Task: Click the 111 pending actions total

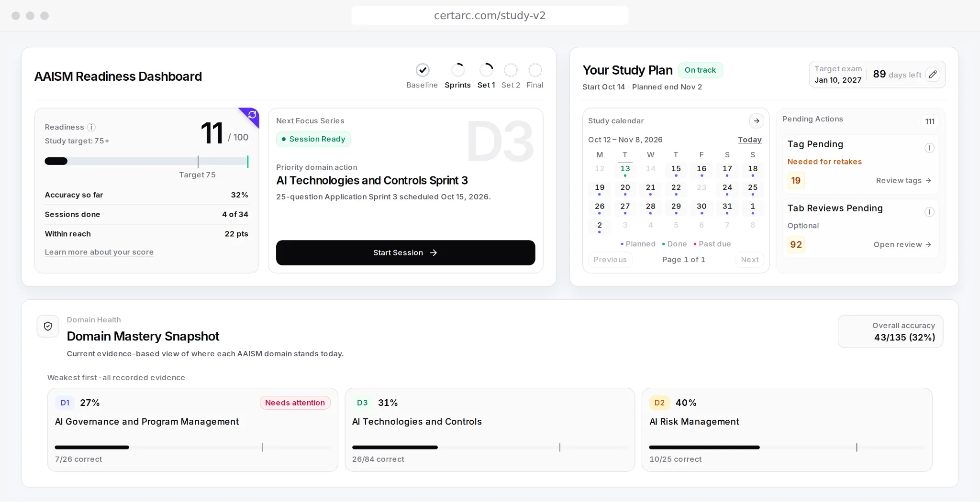Action: (x=930, y=121)
